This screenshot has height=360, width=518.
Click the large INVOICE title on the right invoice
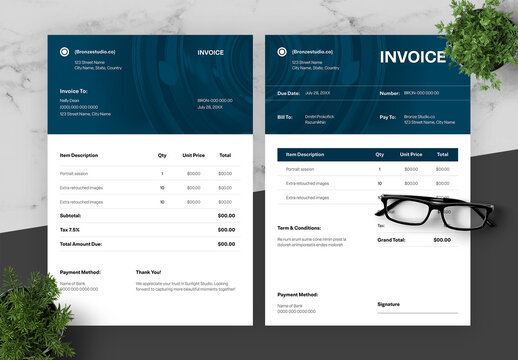(413, 57)
